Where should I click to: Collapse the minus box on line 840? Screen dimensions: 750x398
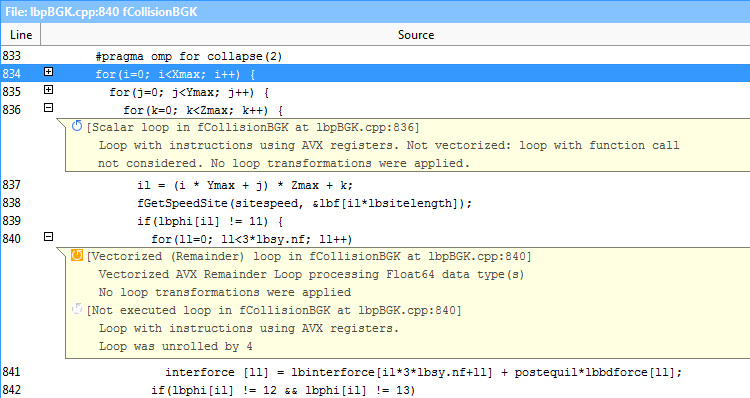coord(48,237)
